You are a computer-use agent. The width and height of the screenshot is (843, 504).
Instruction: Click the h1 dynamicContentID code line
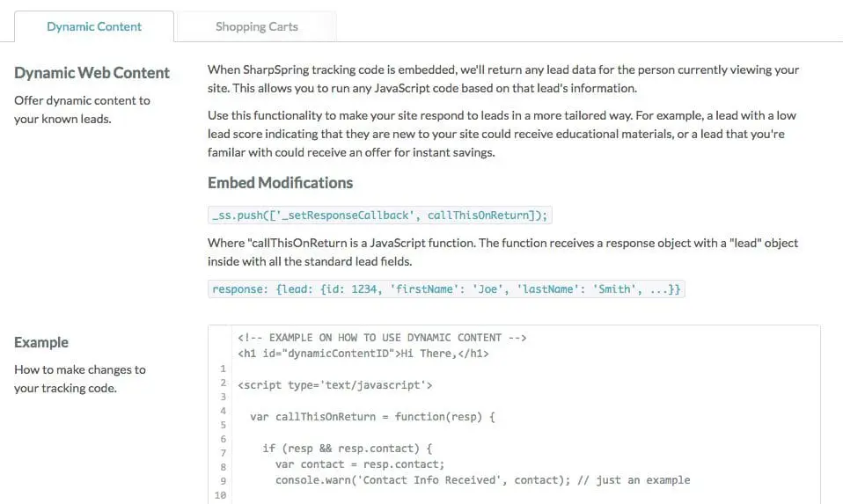(x=363, y=354)
